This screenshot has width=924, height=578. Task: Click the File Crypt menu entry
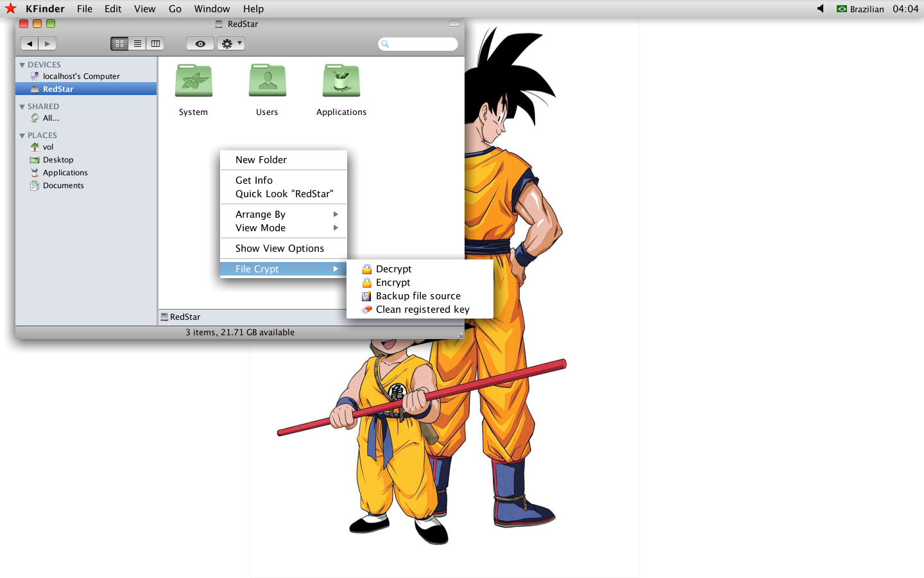284,269
